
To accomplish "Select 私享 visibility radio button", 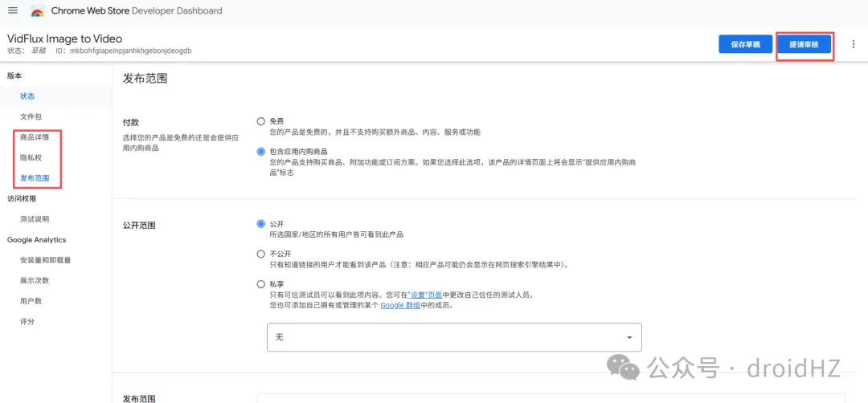I will [x=260, y=284].
